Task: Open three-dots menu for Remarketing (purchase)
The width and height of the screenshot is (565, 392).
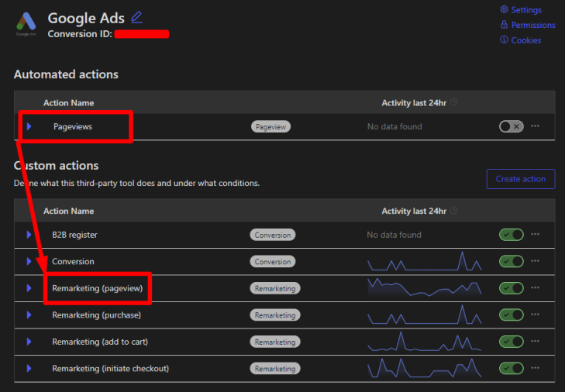Action: (x=535, y=315)
